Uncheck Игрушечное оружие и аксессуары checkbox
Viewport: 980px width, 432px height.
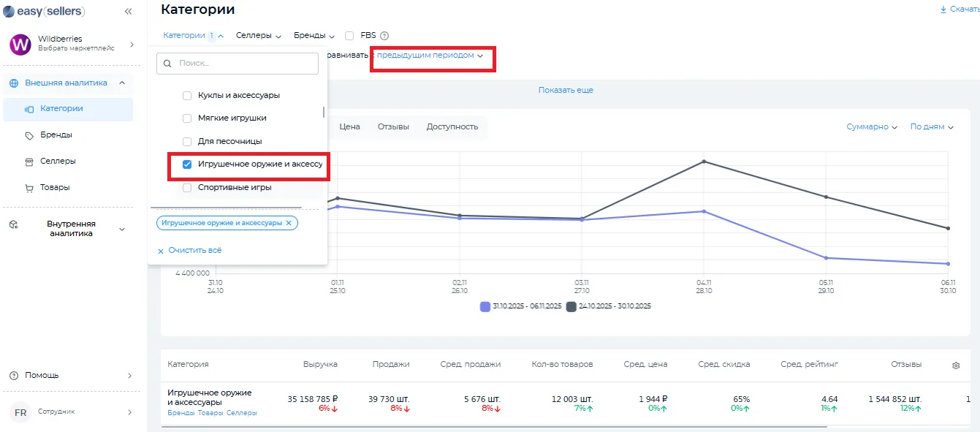pyautogui.click(x=187, y=164)
